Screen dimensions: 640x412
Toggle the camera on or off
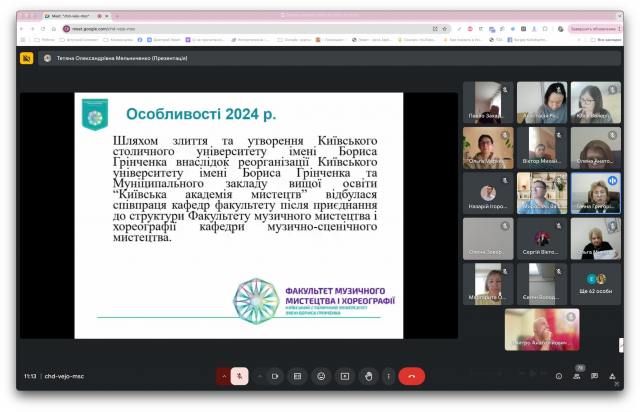[274, 376]
